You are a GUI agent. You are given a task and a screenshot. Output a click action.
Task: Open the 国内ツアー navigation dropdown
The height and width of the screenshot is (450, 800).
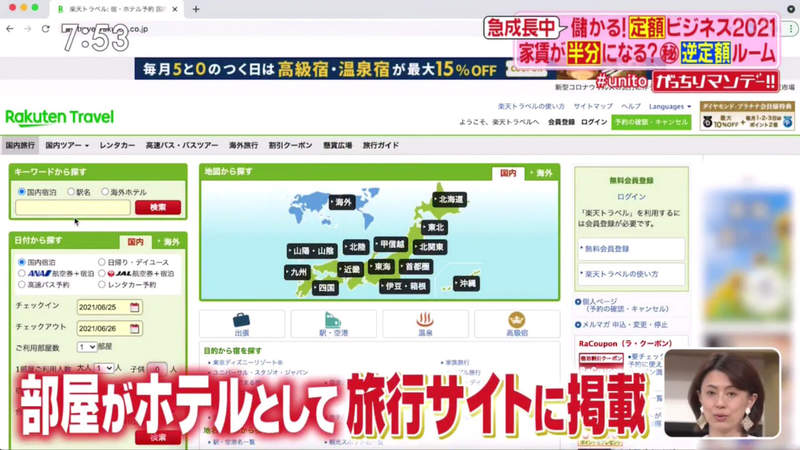[x=67, y=145]
